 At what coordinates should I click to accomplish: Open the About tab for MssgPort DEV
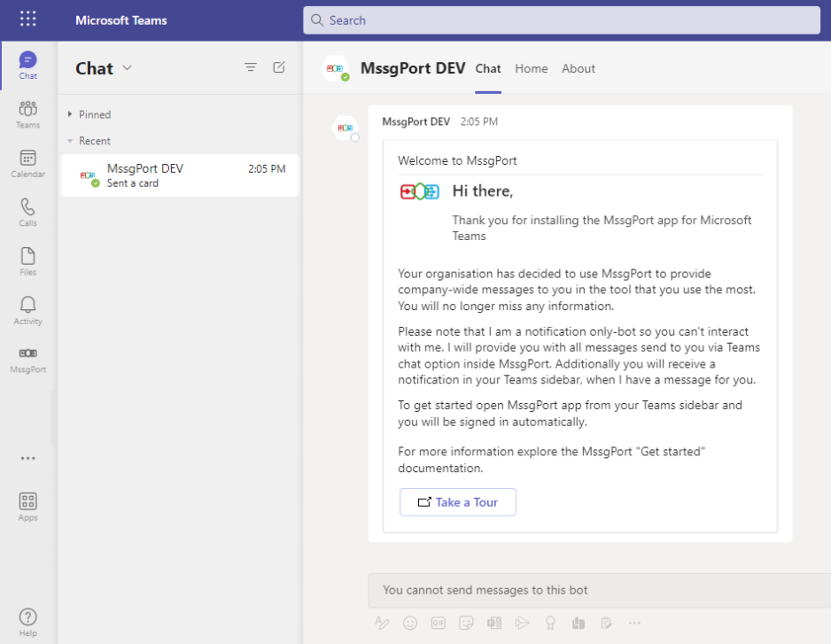pyautogui.click(x=579, y=68)
